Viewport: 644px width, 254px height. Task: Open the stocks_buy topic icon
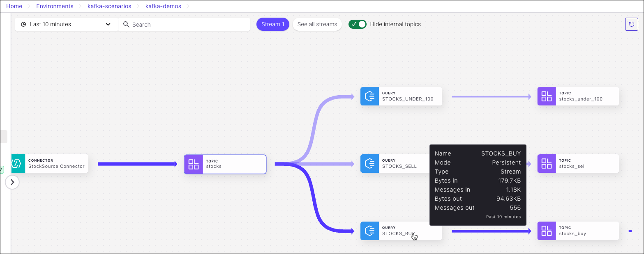point(547,231)
